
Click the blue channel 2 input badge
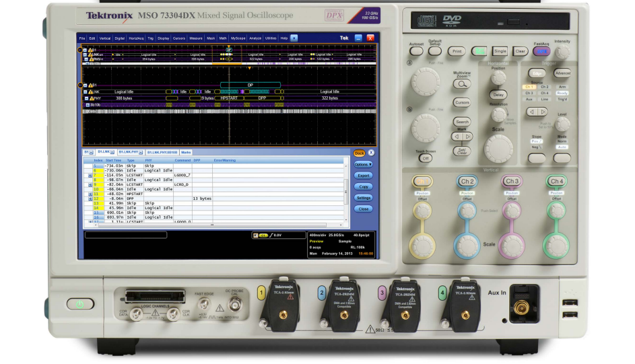coord(322,293)
